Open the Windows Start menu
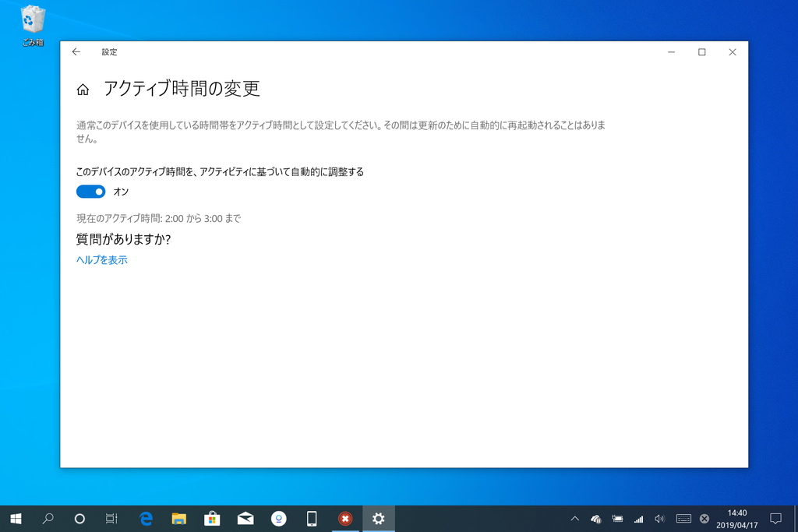Screen dimensions: 798x532 pyautogui.click(x=16, y=518)
